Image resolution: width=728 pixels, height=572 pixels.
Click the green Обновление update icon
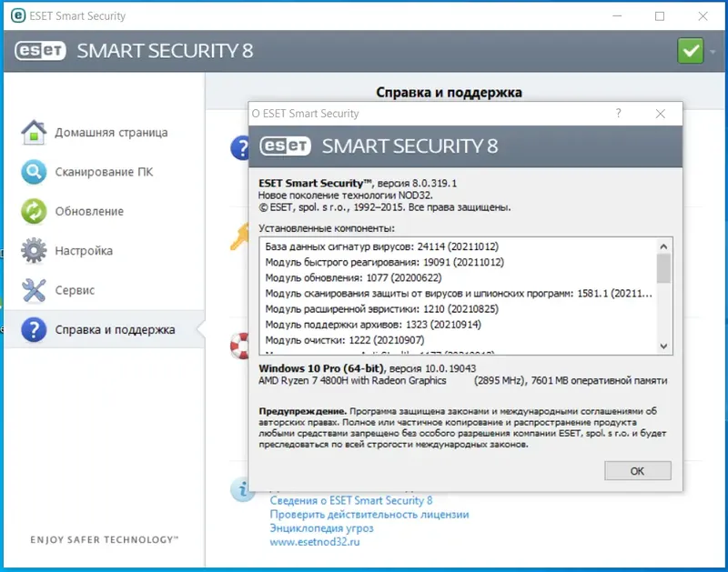pyautogui.click(x=34, y=211)
